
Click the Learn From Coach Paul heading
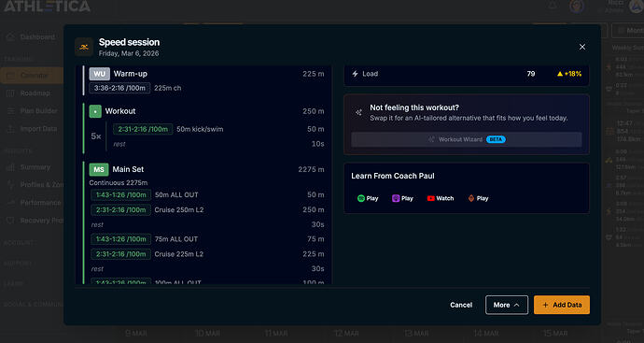click(393, 176)
